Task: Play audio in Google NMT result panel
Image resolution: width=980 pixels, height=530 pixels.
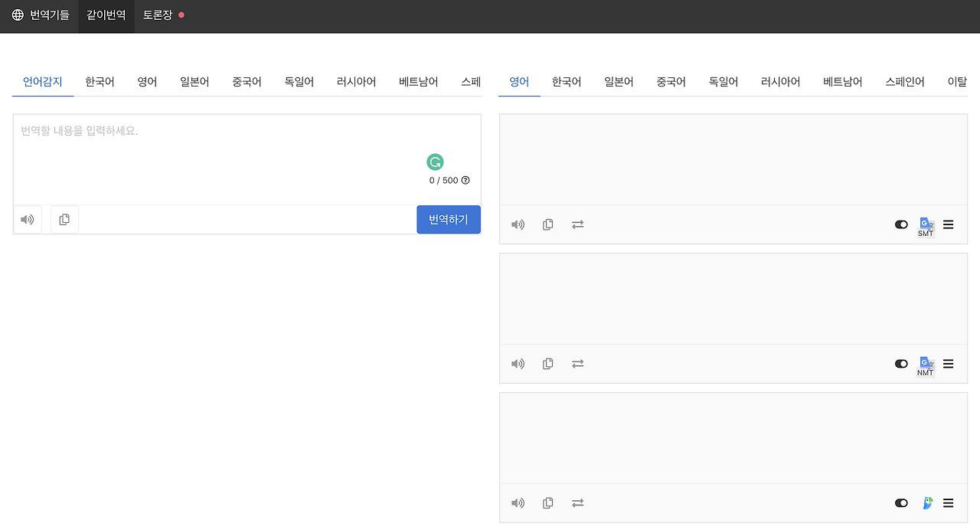Action: click(518, 364)
